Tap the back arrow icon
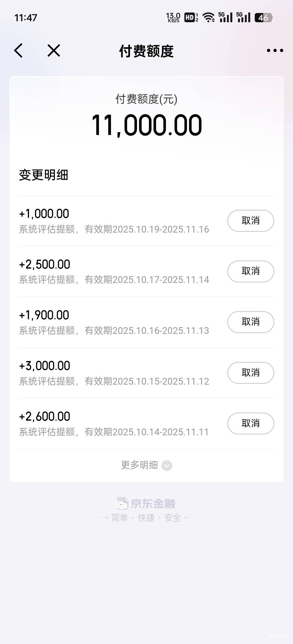This screenshot has width=293, height=644. (18, 50)
